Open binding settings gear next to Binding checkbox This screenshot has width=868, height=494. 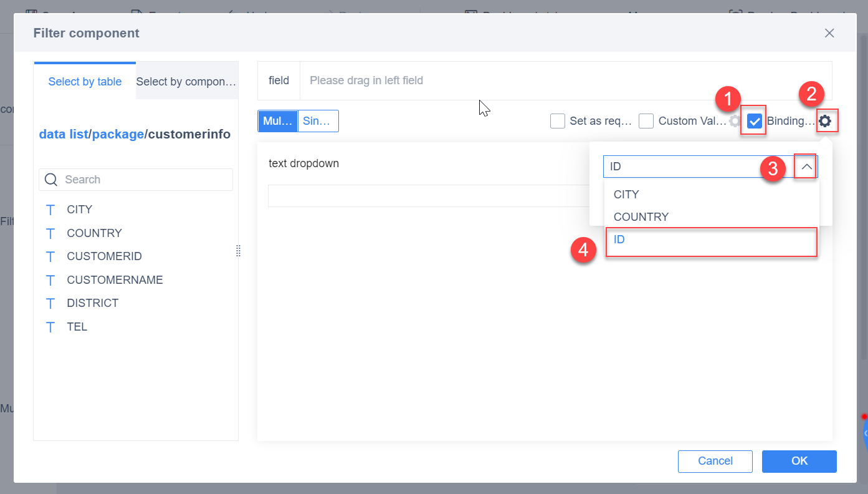coord(825,121)
